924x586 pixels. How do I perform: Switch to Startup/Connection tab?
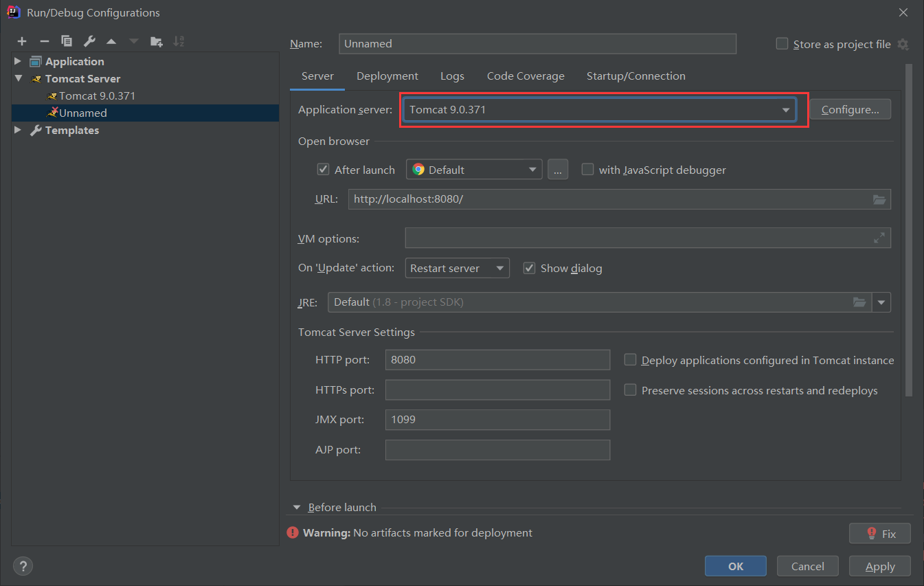(635, 76)
